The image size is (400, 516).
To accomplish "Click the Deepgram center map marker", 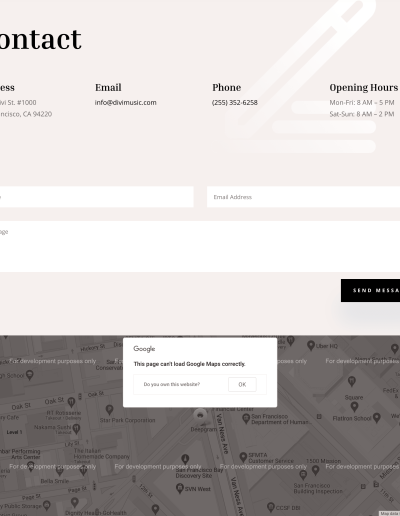I will tap(200, 415).
